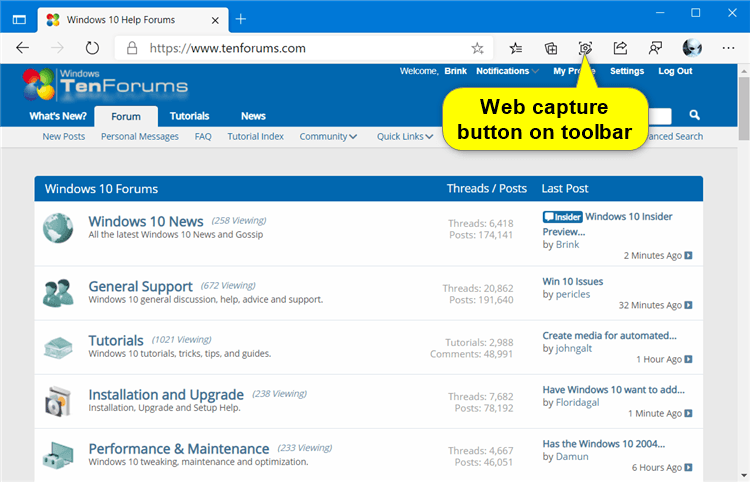Go to last post arrow for 1 Hour Ago
Image resolution: width=750 pixels, height=482 pixels.
point(688,359)
